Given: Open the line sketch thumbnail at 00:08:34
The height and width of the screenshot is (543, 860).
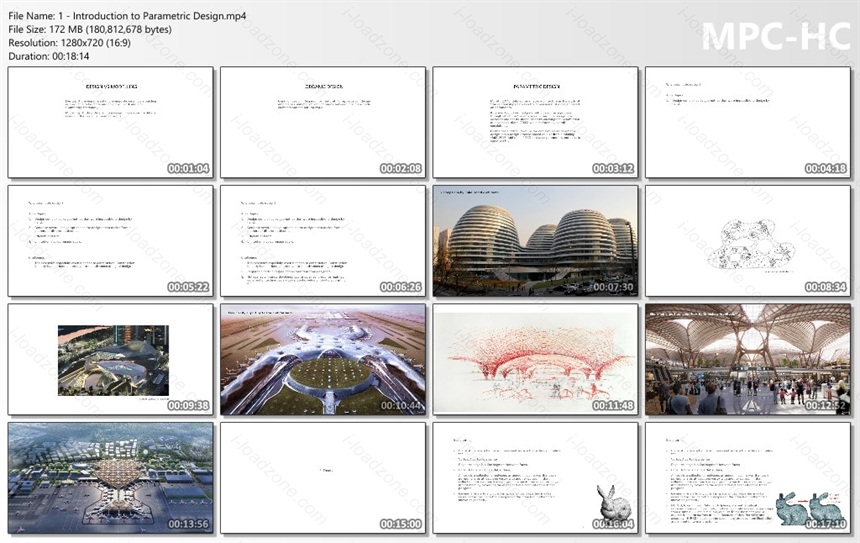Looking at the screenshot, I should (x=748, y=241).
